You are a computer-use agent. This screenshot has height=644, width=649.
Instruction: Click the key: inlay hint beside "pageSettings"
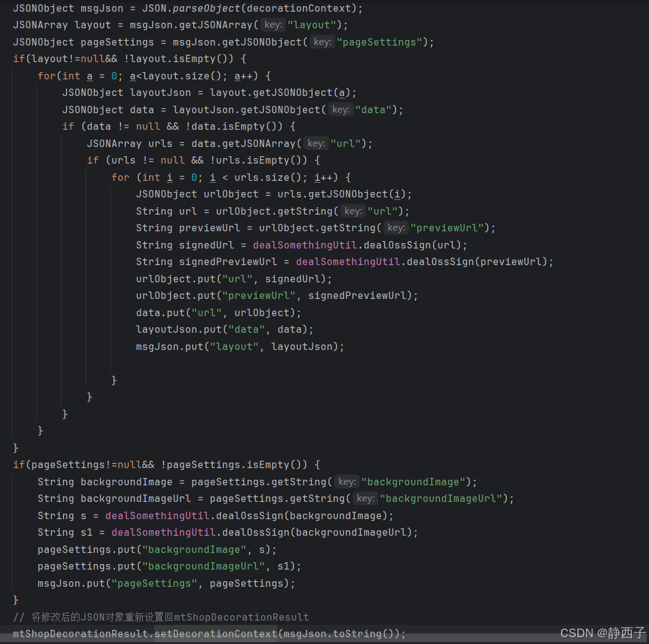(322, 42)
